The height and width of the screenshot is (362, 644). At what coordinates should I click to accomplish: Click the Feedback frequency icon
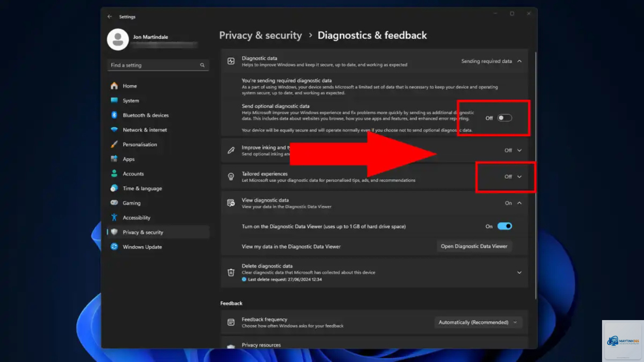pyautogui.click(x=231, y=322)
